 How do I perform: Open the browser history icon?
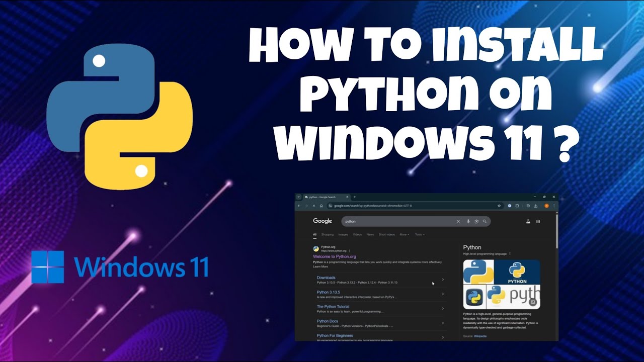click(528, 206)
